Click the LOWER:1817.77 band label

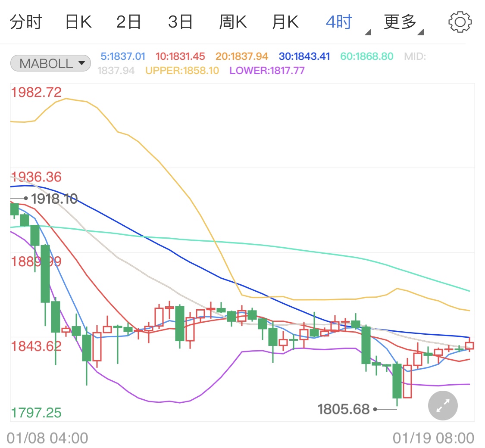tap(267, 71)
